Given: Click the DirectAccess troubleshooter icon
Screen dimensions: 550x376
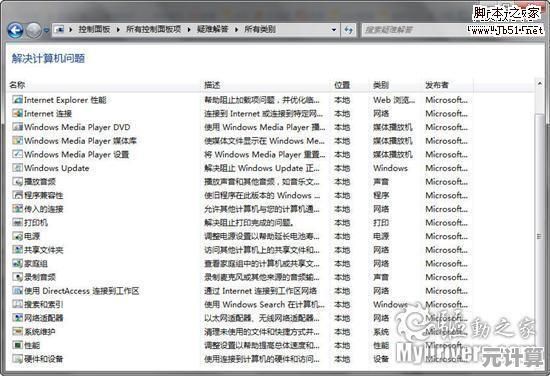Looking at the screenshot, I should tap(17, 290).
